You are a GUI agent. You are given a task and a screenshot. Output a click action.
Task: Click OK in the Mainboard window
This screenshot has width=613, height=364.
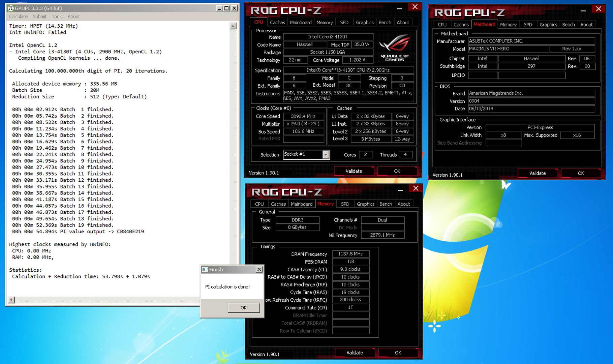click(x=581, y=173)
